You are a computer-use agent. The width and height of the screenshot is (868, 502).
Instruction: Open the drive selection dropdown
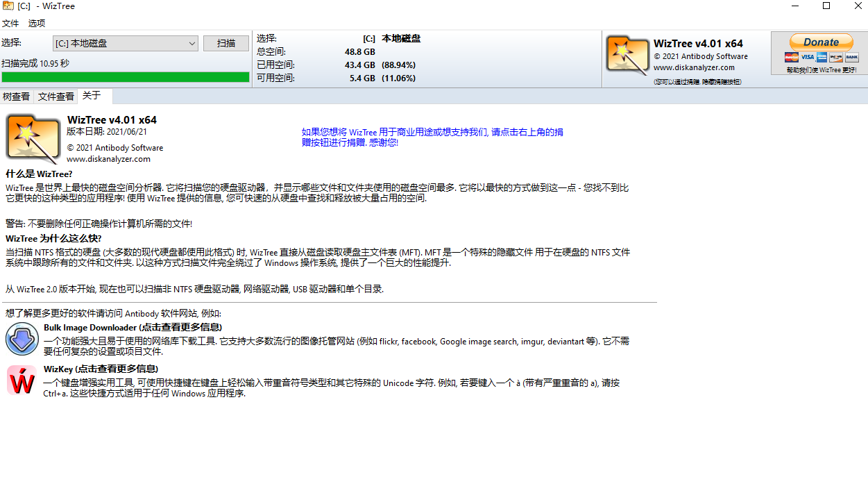(x=126, y=44)
